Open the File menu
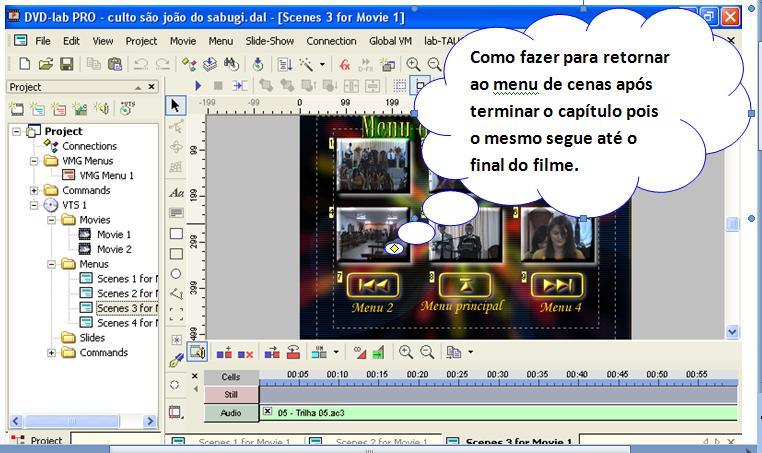This screenshot has height=453, width=762. pos(43,41)
